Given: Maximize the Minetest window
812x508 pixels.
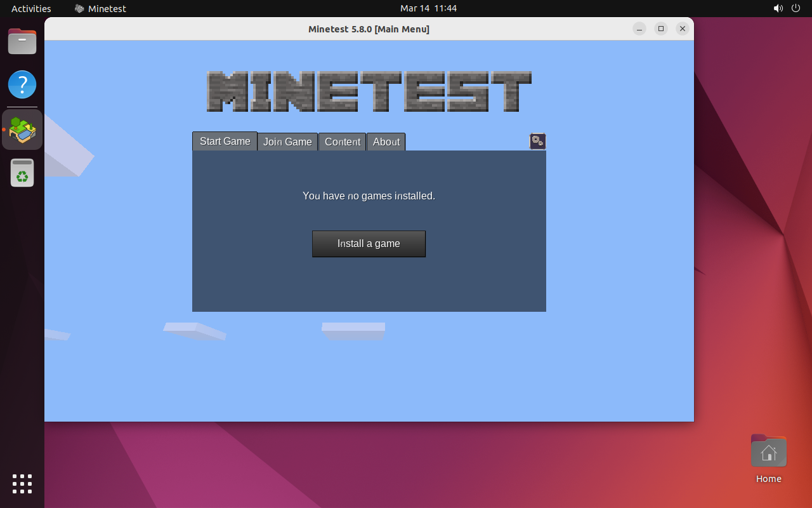Looking at the screenshot, I should (661, 29).
